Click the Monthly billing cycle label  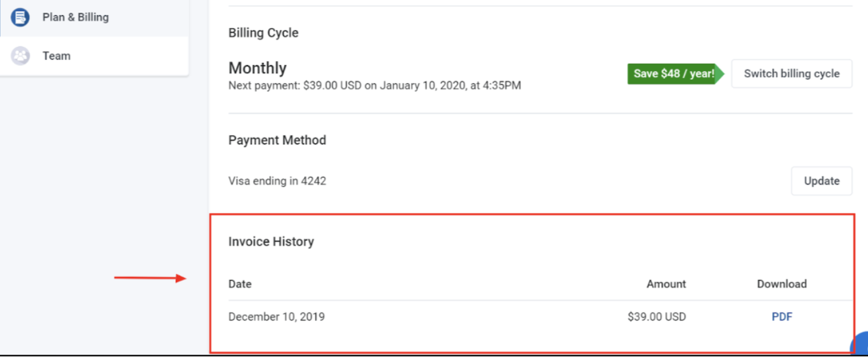tap(258, 68)
